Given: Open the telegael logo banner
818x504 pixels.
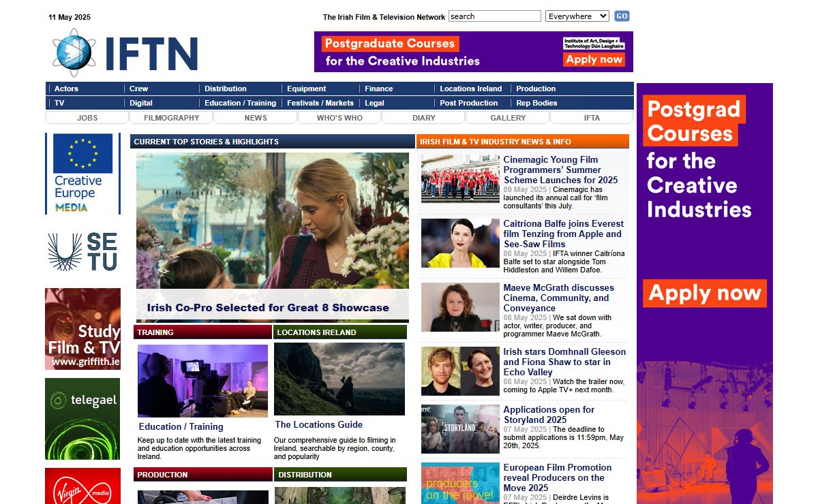Looking at the screenshot, I should click(82, 419).
